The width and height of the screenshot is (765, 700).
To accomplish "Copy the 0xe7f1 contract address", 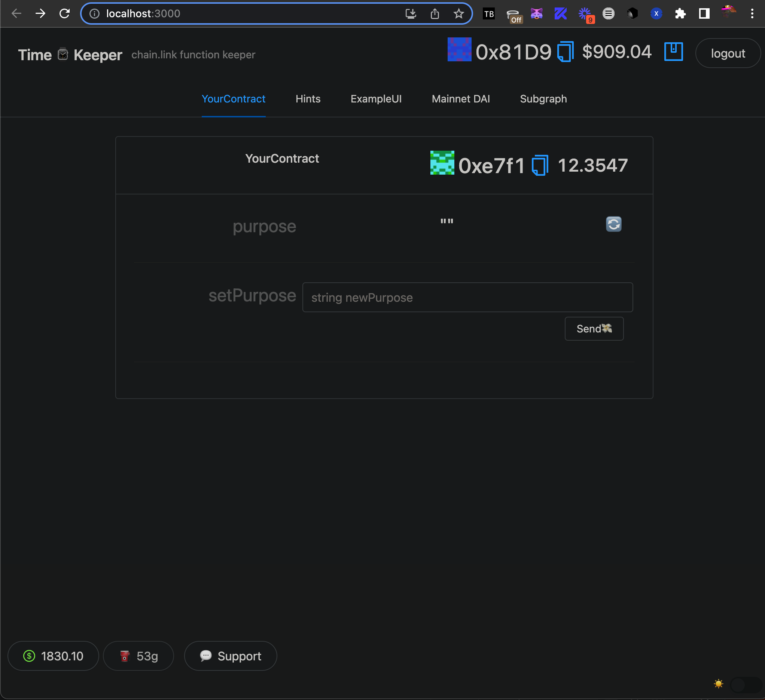I will [x=540, y=165].
